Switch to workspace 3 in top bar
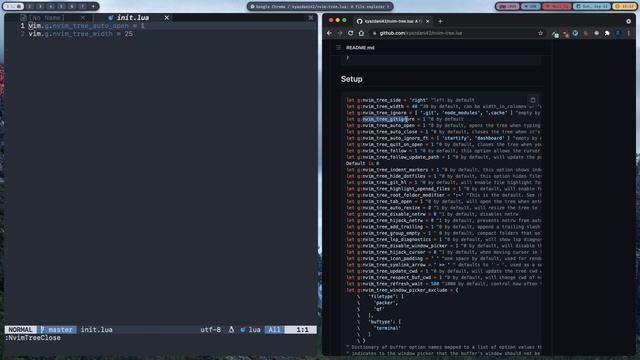Image resolution: width=640 pixels, height=360 pixels. [x=40, y=7]
